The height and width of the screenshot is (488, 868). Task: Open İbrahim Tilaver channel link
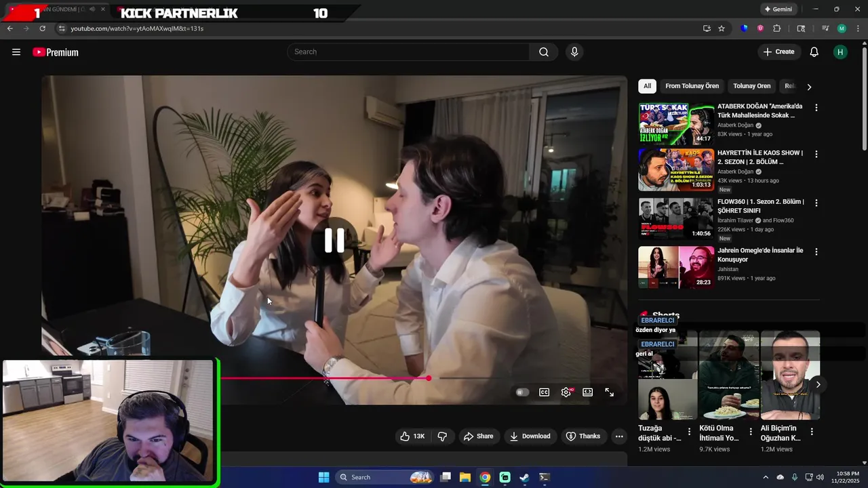[x=736, y=220]
